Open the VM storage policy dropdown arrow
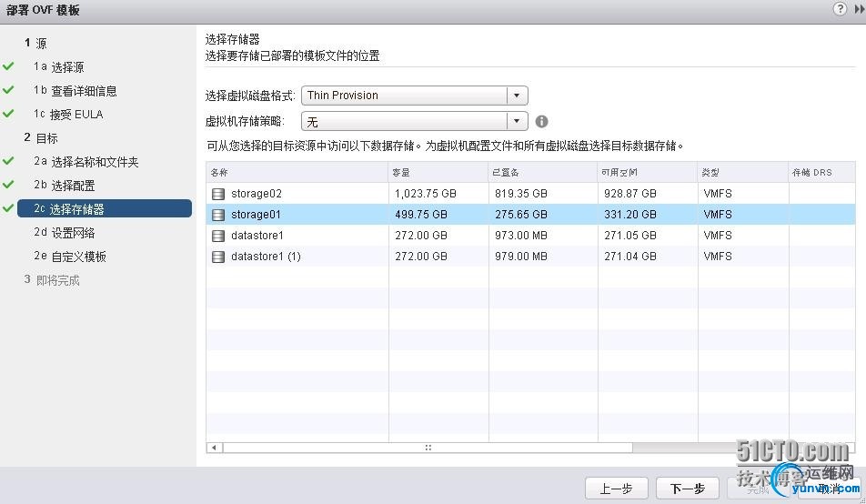 click(517, 120)
